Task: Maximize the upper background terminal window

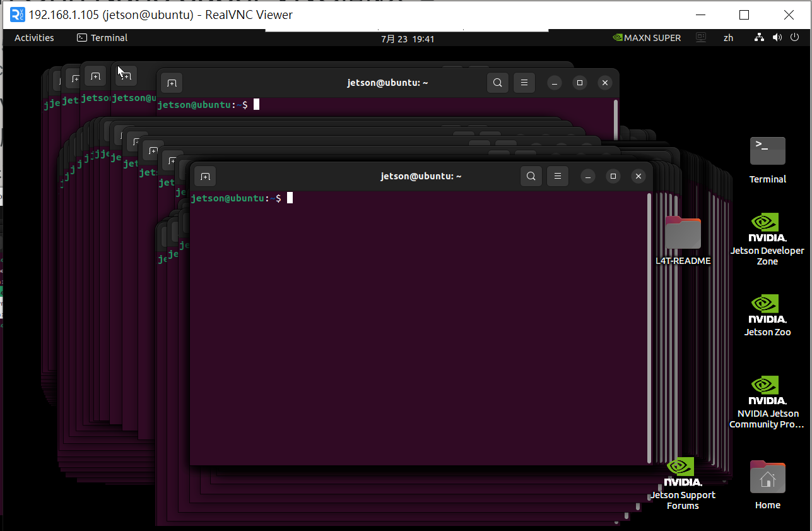Action: 580,83
